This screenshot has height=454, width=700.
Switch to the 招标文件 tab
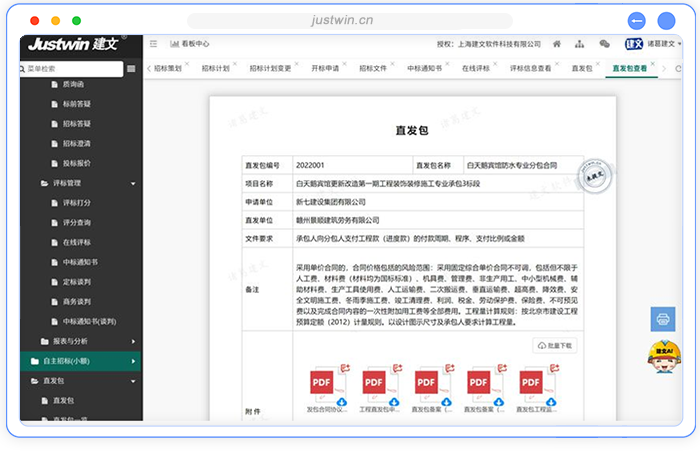(372, 68)
